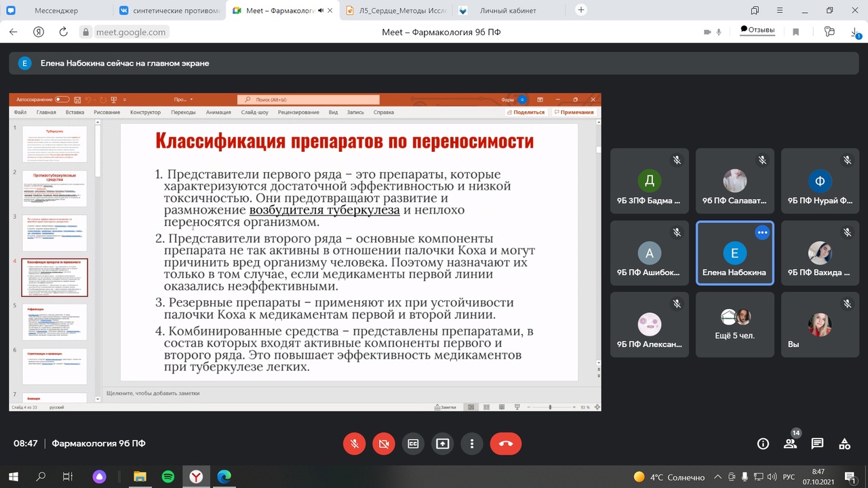Image resolution: width=868 pixels, height=488 pixels.
Task: Open PowerPoint Рецензирование ribbon tab
Action: (298, 113)
